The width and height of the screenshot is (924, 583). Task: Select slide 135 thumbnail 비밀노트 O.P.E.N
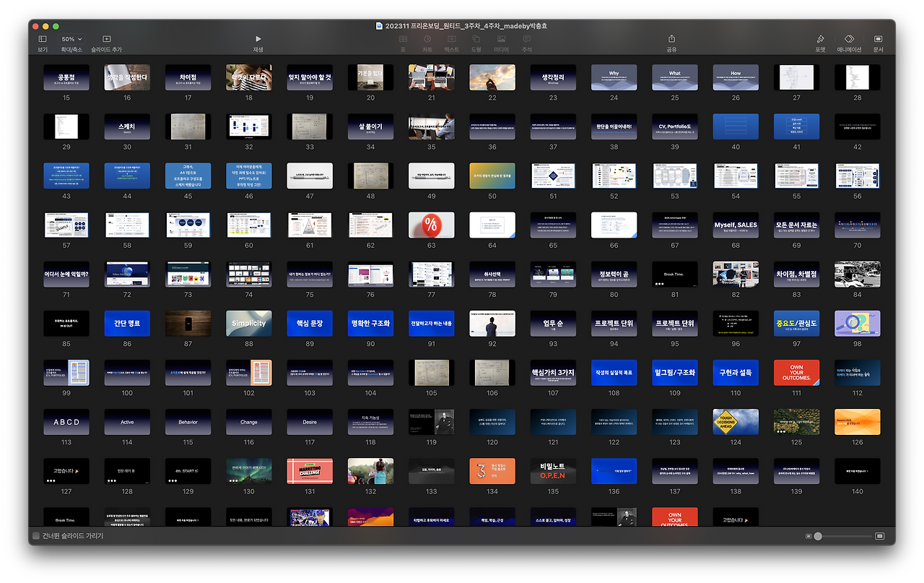(x=553, y=471)
